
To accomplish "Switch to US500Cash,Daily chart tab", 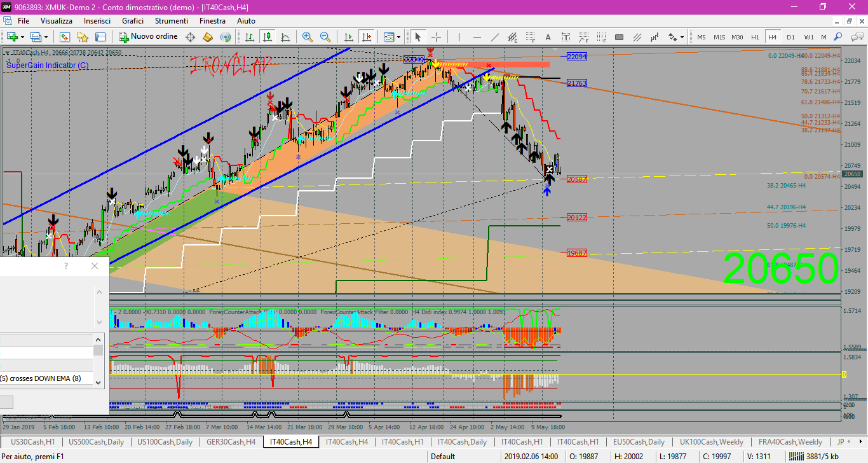I will (x=97, y=441).
